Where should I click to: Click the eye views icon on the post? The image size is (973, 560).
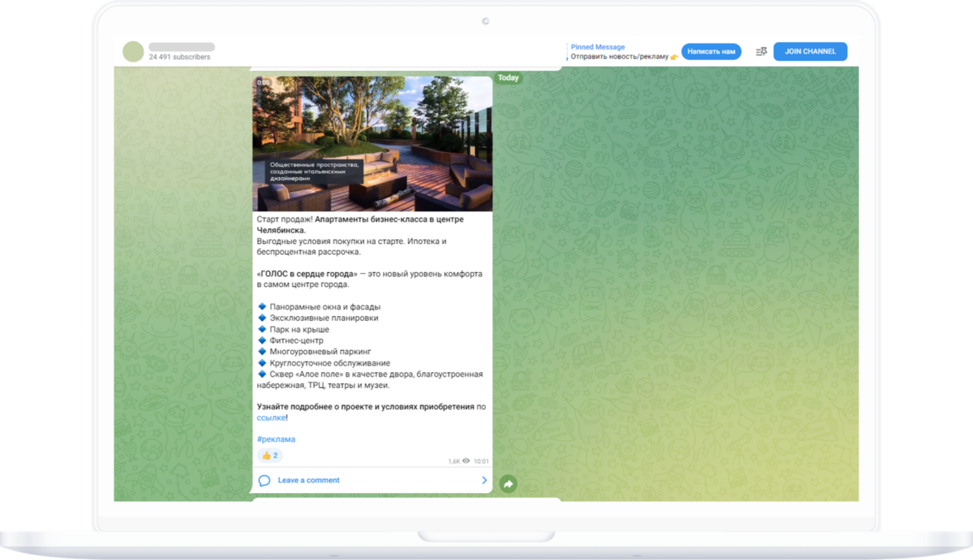coord(466,461)
